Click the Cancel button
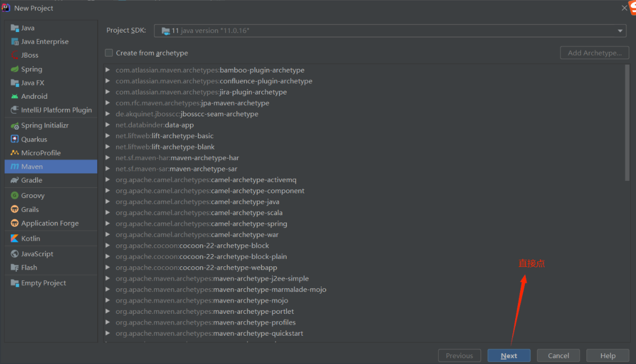The image size is (636, 364). pos(559,355)
